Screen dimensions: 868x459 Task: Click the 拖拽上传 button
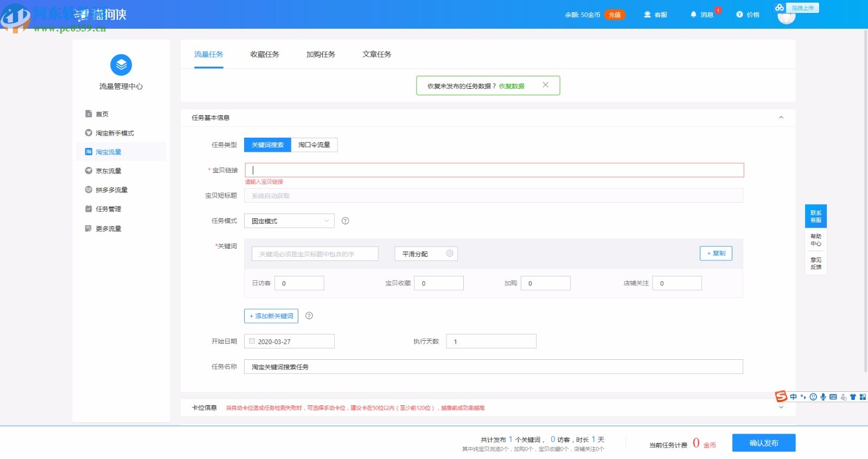click(802, 8)
